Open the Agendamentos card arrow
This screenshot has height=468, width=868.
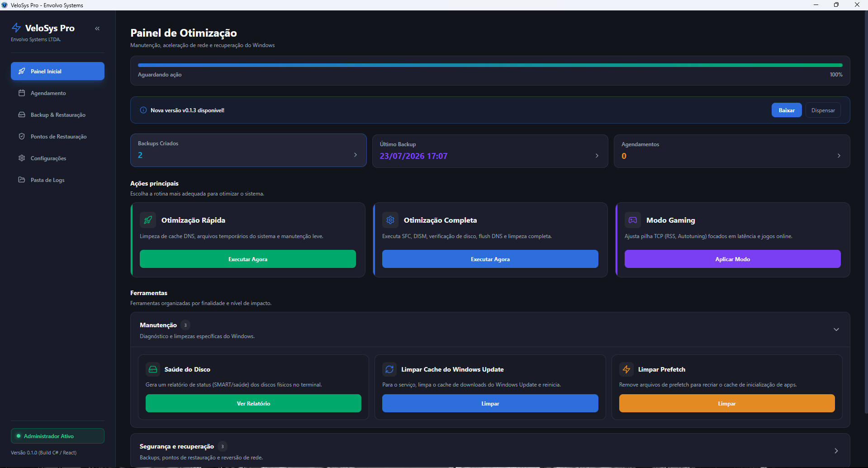coord(839,156)
